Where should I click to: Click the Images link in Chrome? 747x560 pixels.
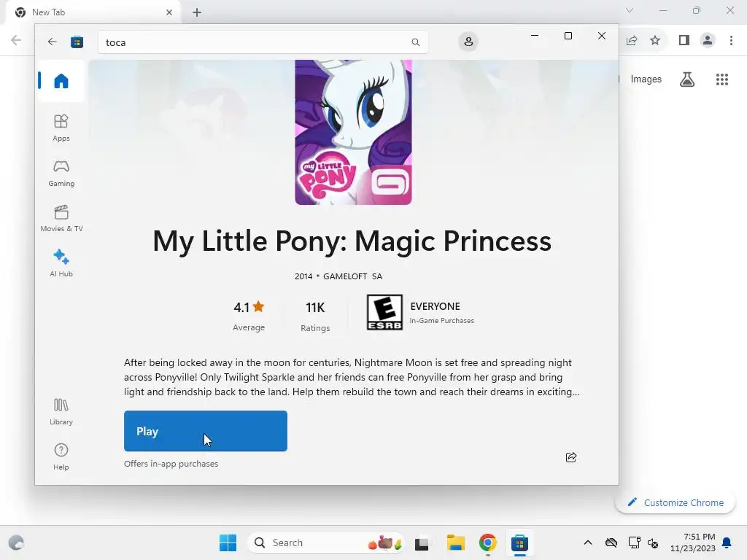tap(646, 79)
